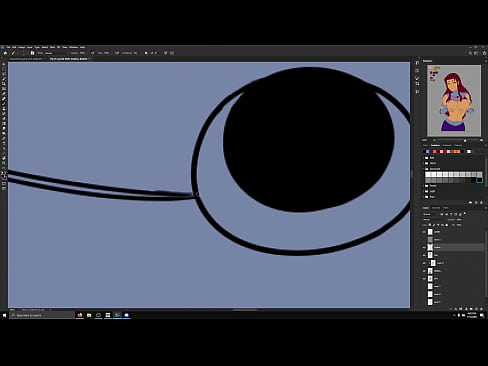Hide the currently selected layer's eye
The width and height of the screenshot is (488, 366).
[x=424, y=247]
